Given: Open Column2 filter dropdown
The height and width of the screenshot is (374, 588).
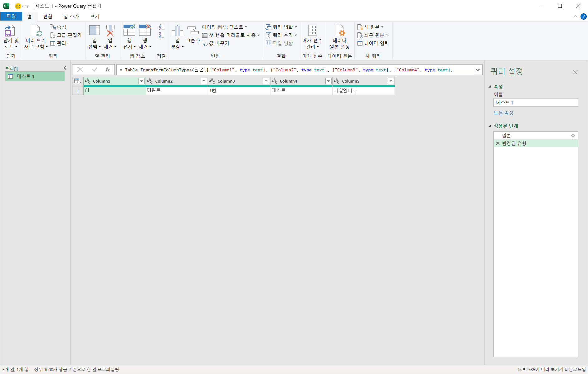Looking at the screenshot, I should pos(204,81).
